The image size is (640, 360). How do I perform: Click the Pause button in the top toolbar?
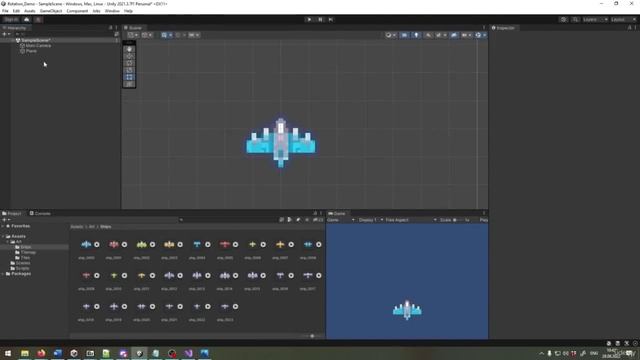click(320, 20)
